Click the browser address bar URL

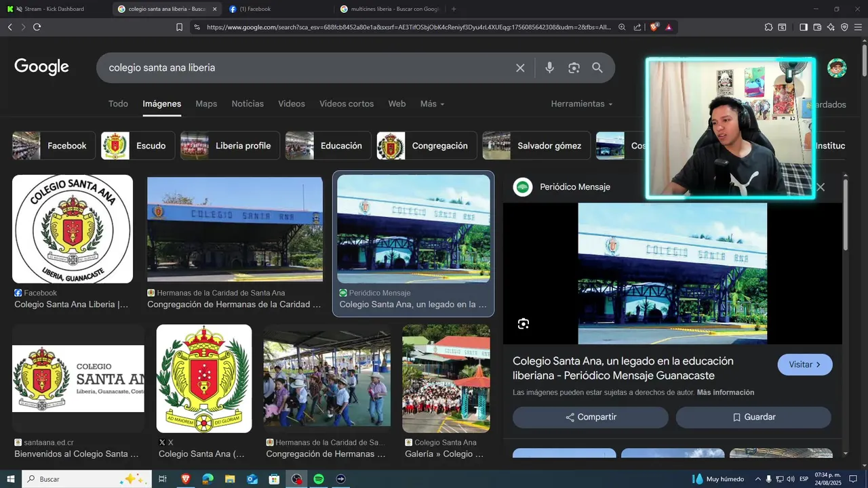pyautogui.click(x=409, y=27)
